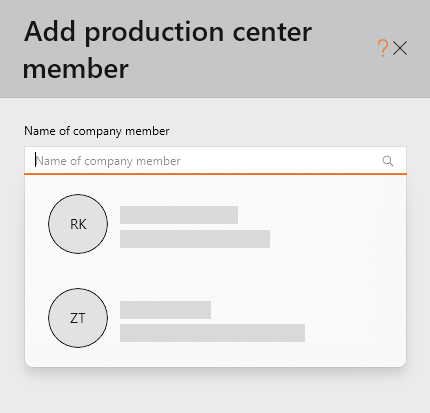
Task: Select the ZT avatar circle
Action: coord(78,318)
